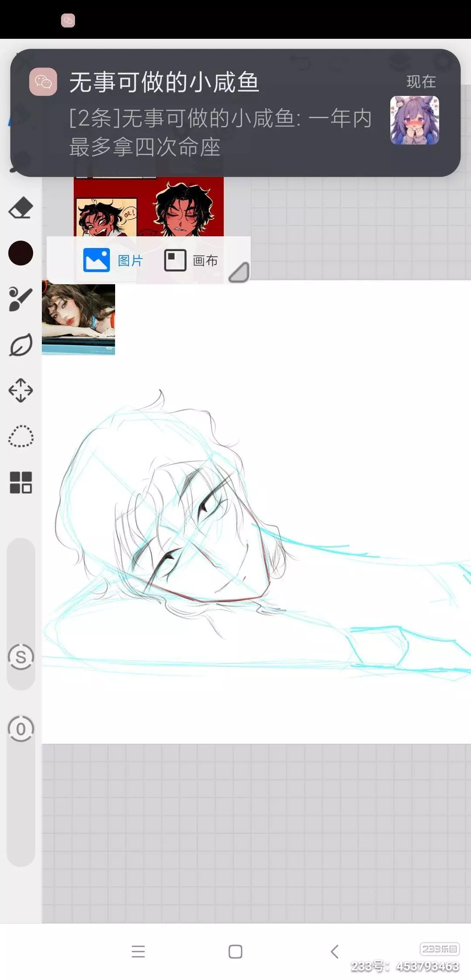Activate the four-arrow Move tool
The width and height of the screenshot is (471, 980).
coord(20,390)
